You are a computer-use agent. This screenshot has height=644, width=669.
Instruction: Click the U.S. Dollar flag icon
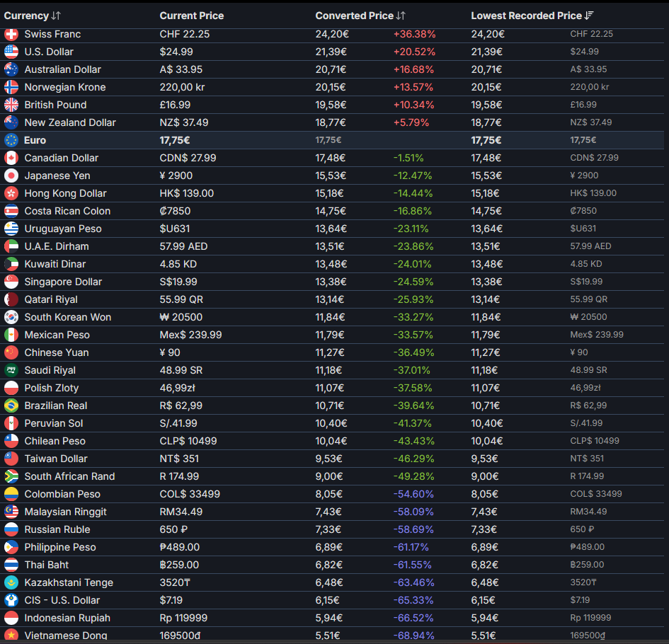[x=11, y=52]
